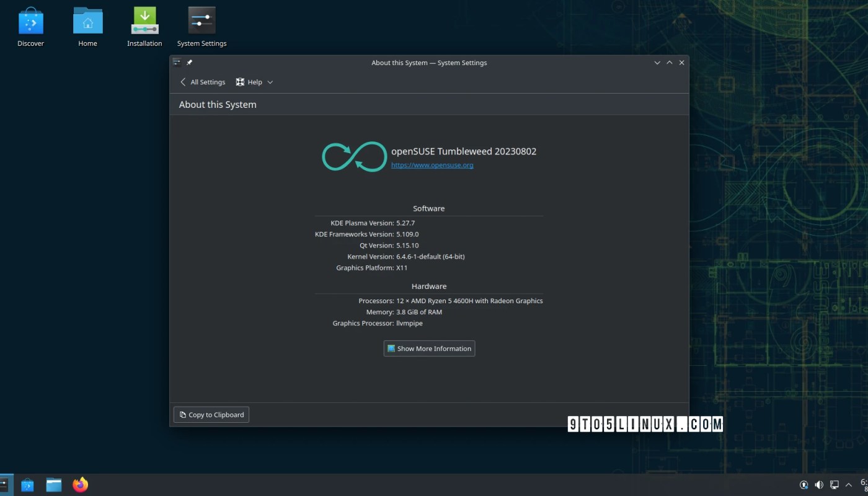Click Show More Information button
868x496 pixels.
tap(429, 348)
